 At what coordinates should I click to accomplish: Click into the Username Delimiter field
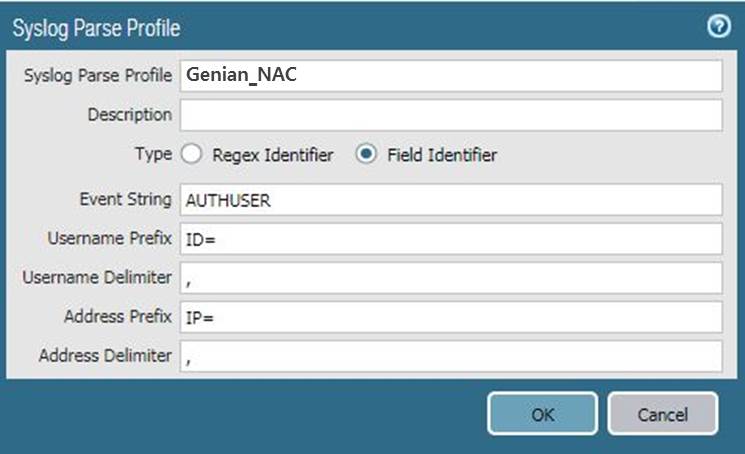pyautogui.click(x=450, y=277)
